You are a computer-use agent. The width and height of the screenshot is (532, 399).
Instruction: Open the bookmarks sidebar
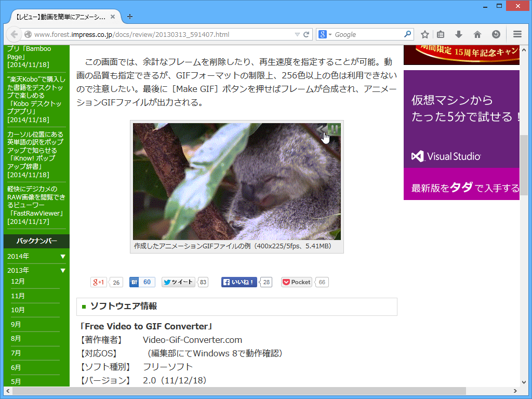(x=440, y=34)
